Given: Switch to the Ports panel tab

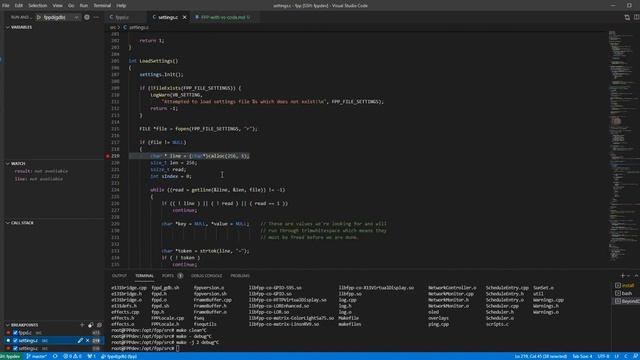Looking at the screenshot, I should coord(168,276).
